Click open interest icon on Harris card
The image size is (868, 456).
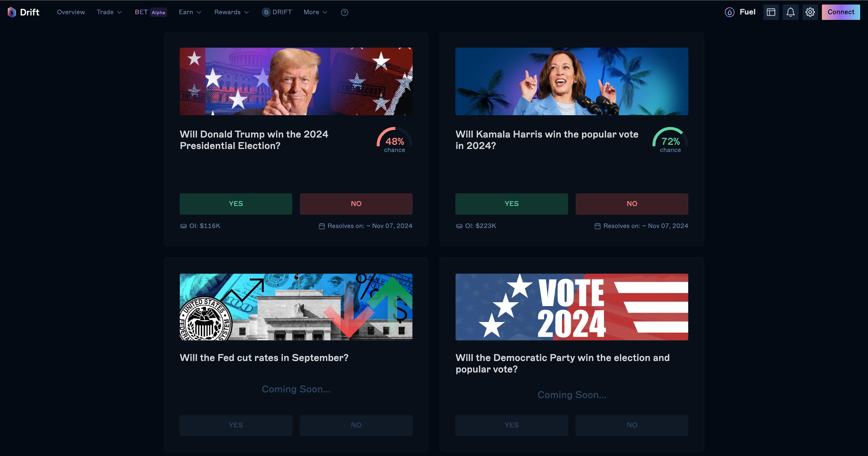[x=459, y=226]
